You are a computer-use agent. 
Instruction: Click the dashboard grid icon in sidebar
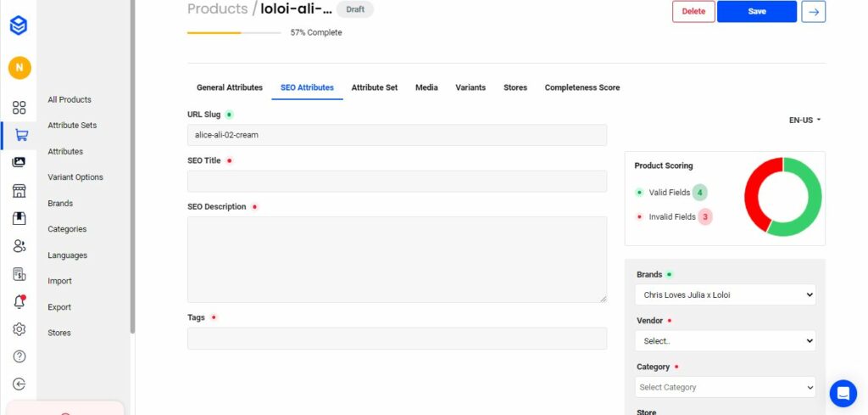(x=19, y=108)
